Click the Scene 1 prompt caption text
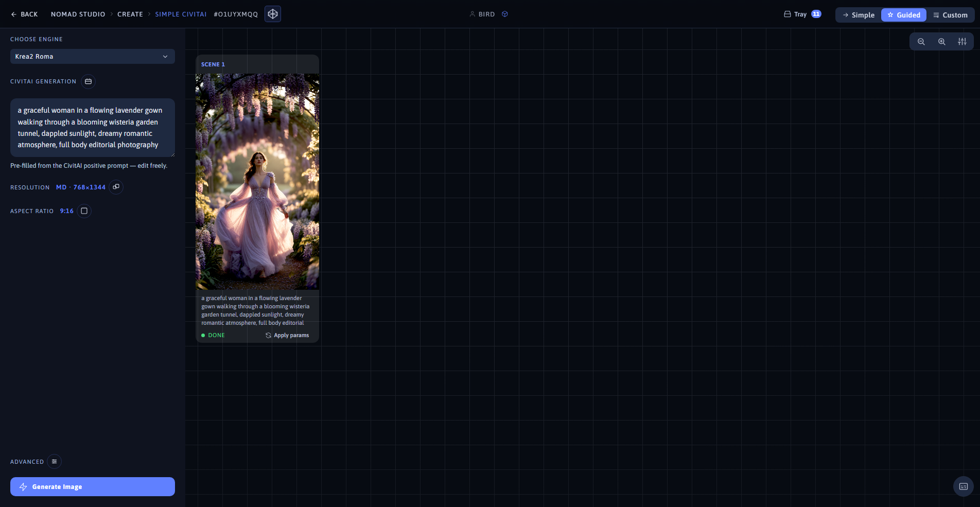980x507 pixels. click(255, 310)
